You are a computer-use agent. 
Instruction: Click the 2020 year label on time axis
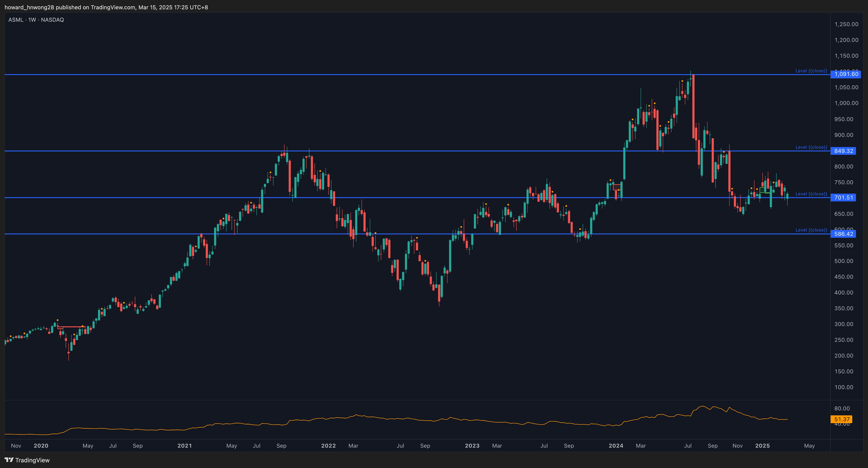(x=41, y=446)
